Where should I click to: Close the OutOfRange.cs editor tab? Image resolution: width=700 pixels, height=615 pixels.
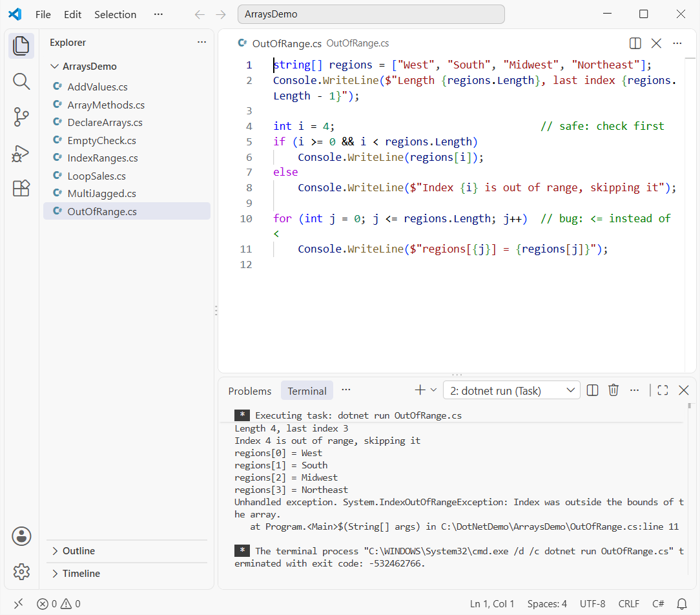656,43
